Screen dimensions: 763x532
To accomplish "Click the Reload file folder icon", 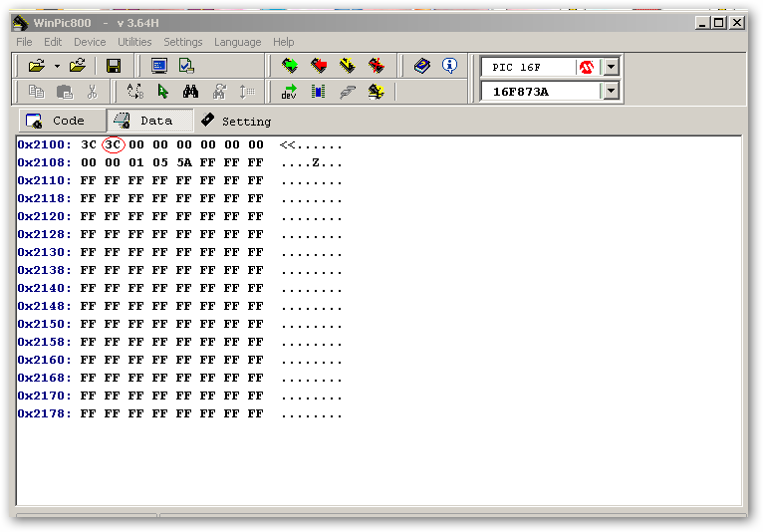I will (78, 66).
